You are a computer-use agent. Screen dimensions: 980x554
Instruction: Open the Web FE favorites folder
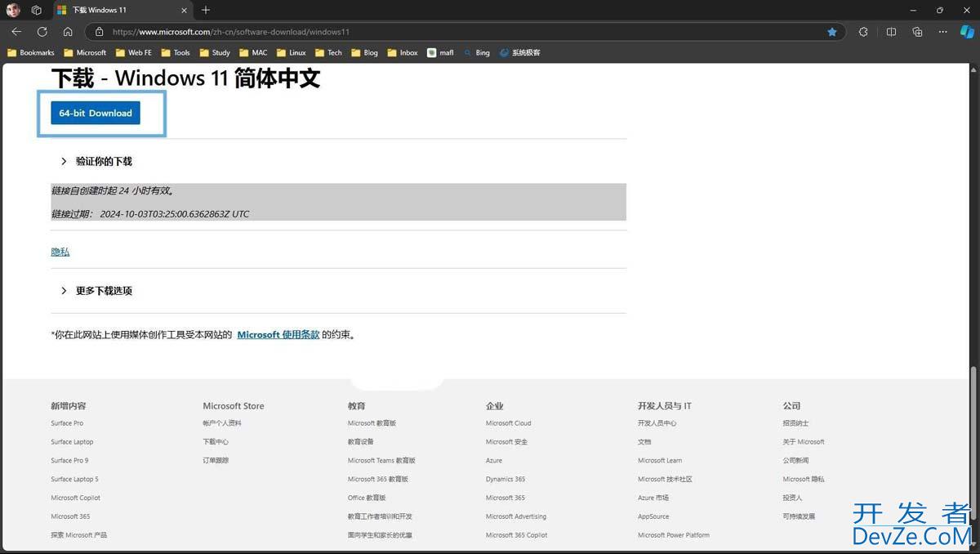[x=133, y=52]
